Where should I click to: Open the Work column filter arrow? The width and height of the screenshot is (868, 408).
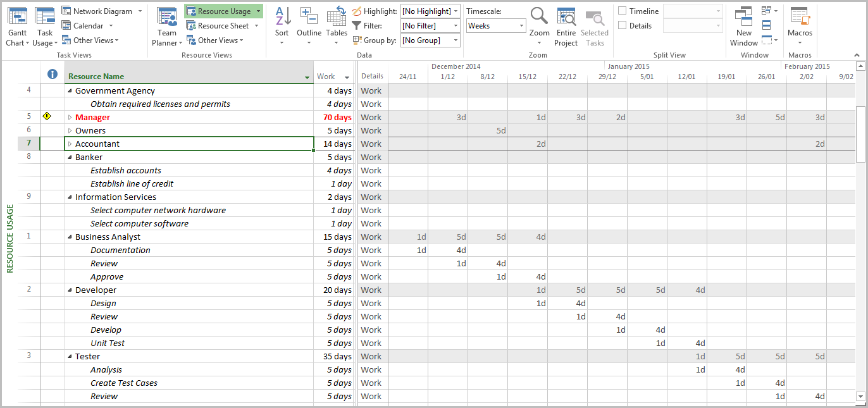tap(347, 77)
